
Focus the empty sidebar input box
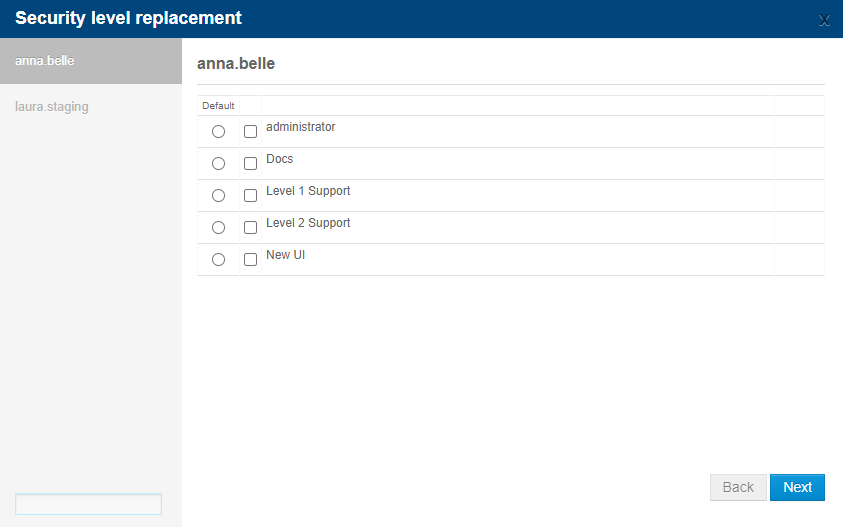click(88, 504)
